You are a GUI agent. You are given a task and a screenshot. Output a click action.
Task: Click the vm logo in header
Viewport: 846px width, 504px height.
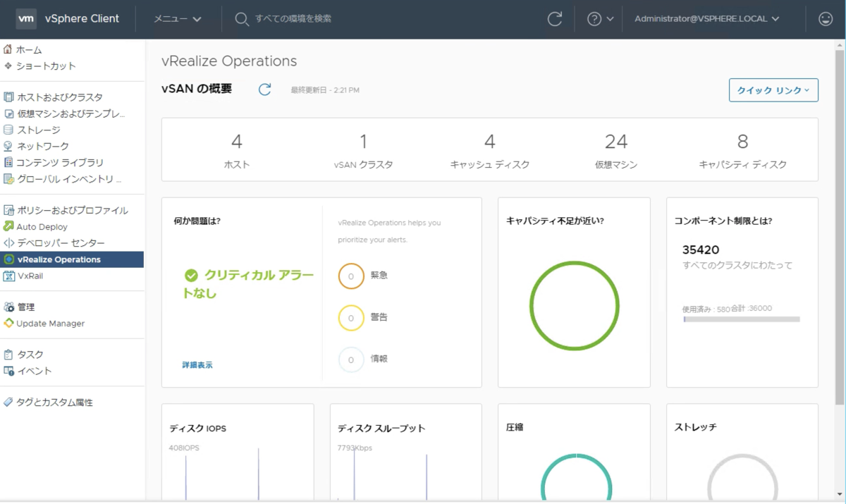click(26, 19)
